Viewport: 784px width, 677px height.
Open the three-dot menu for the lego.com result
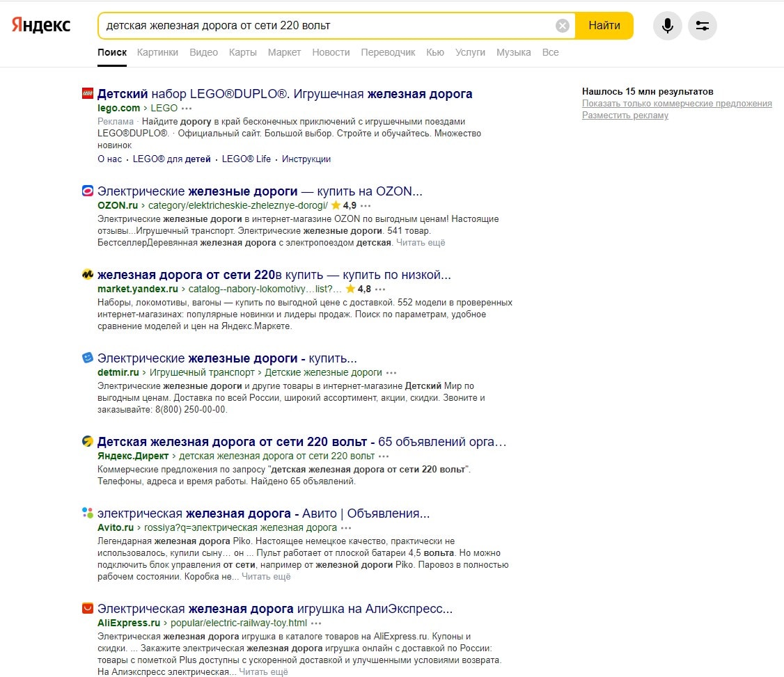187,109
